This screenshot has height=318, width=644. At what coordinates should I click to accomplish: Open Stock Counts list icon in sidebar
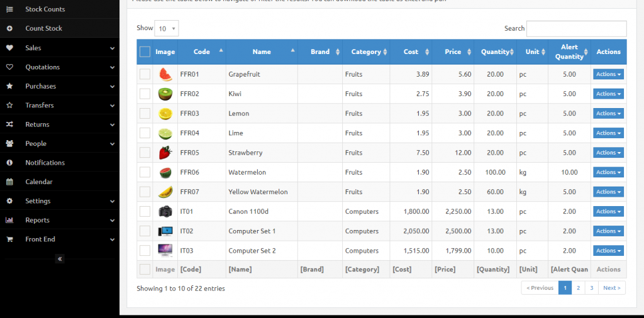9,9
